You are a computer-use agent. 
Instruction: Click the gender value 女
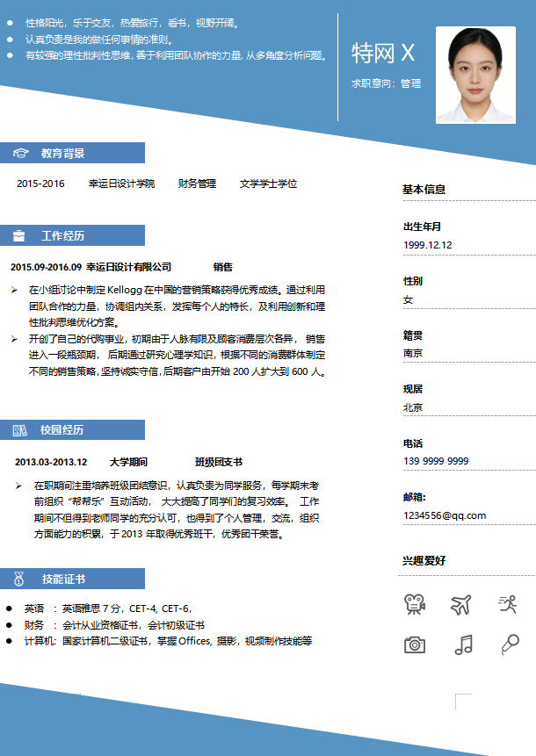click(409, 299)
